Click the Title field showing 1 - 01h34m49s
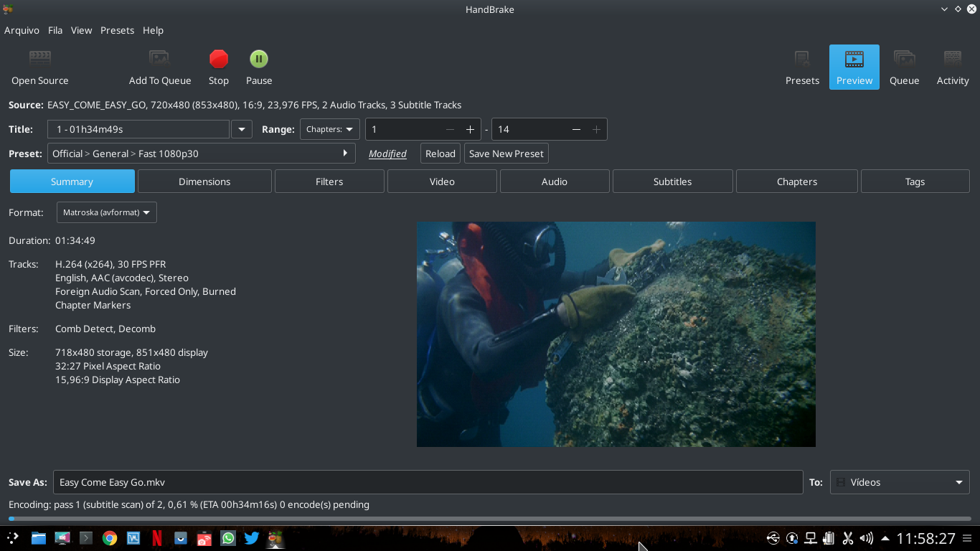980x551 pixels. pos(138,129)
